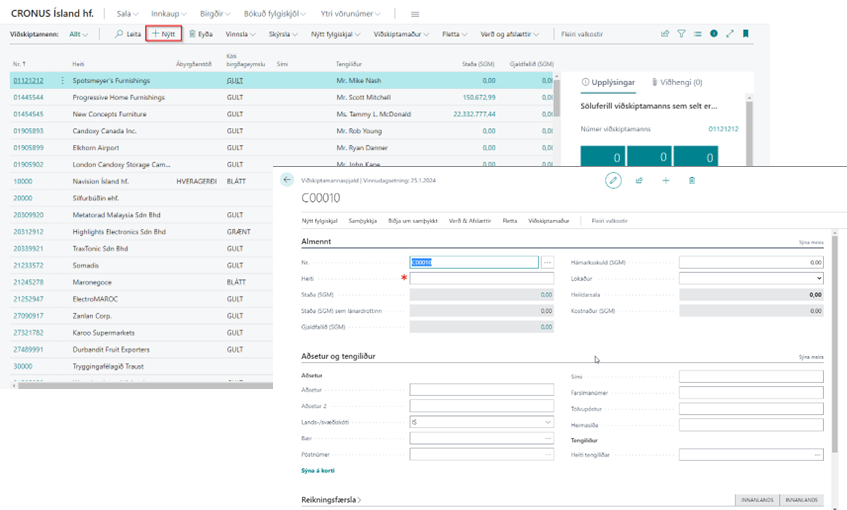Image resolution: width=847 pixels, height=510 pixels.
Task: Open the Lokaður dropdown
Action: [x=750, y=278]
